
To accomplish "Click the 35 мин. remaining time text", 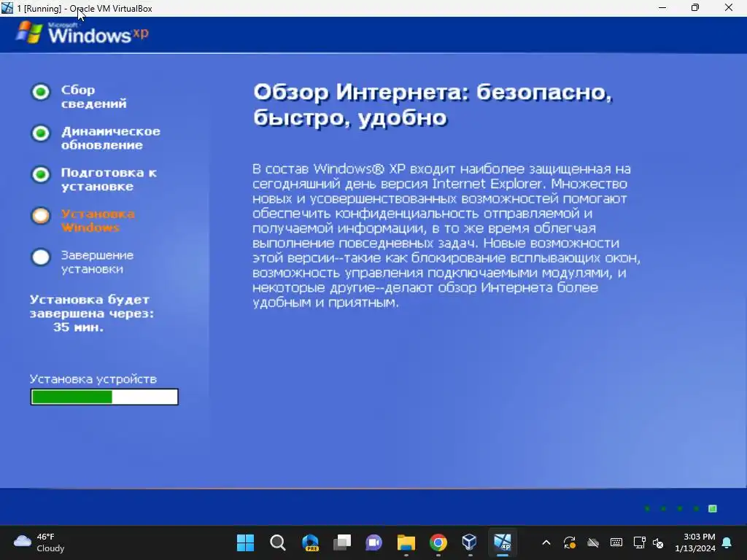I will coord(78,327).
